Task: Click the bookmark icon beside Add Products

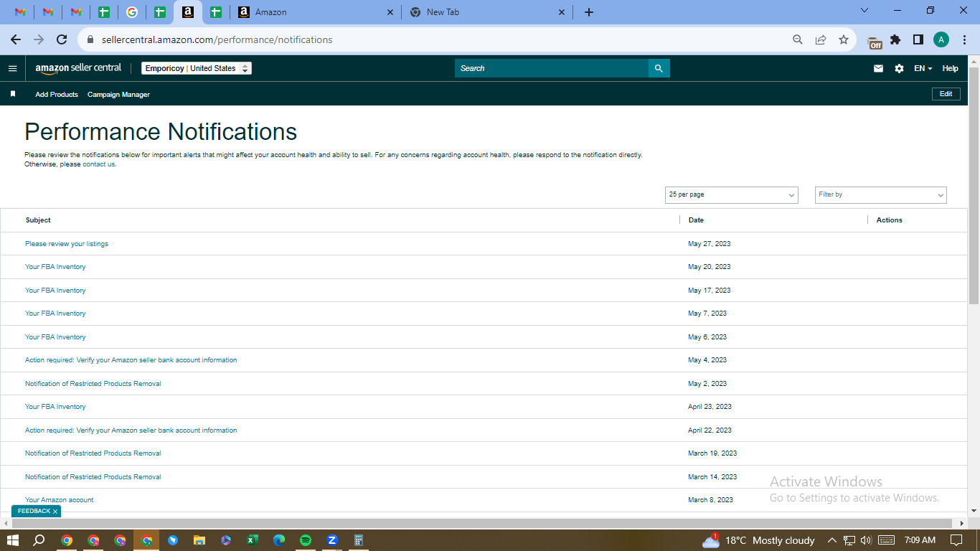Action: [x=13, y=94]
